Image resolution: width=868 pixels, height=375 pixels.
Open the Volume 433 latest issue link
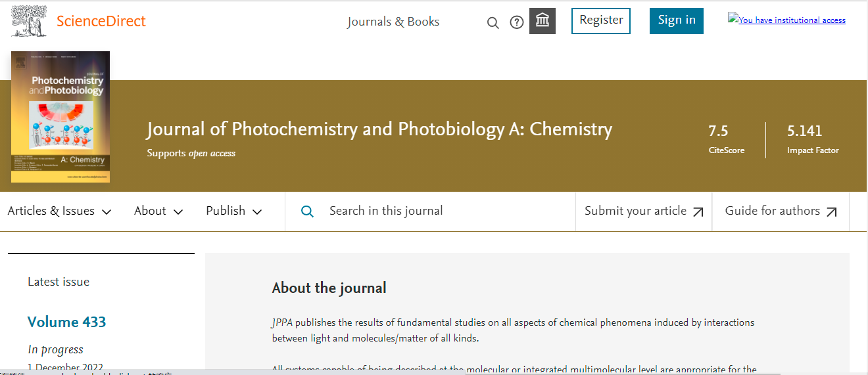click(66, 322)
